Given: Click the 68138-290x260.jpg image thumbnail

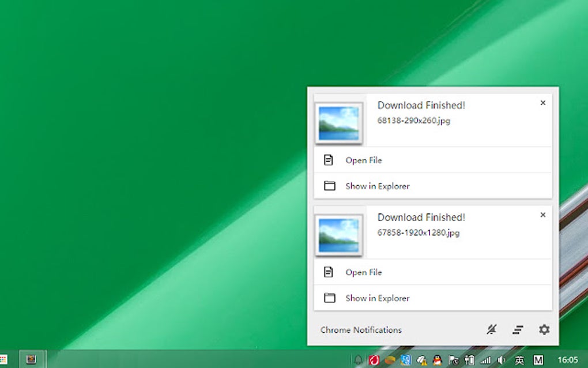Looking at the screenshot, I should (x=338, y=123).
